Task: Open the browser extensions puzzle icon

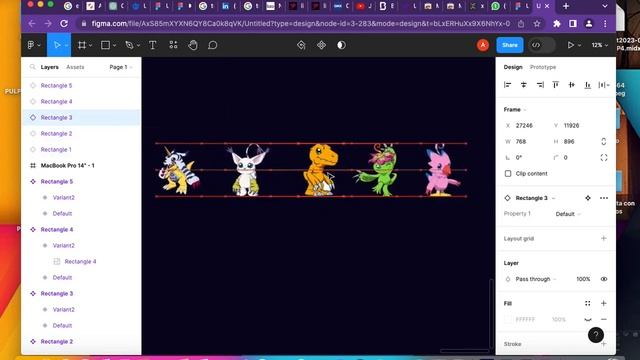Action: [557, 24]
